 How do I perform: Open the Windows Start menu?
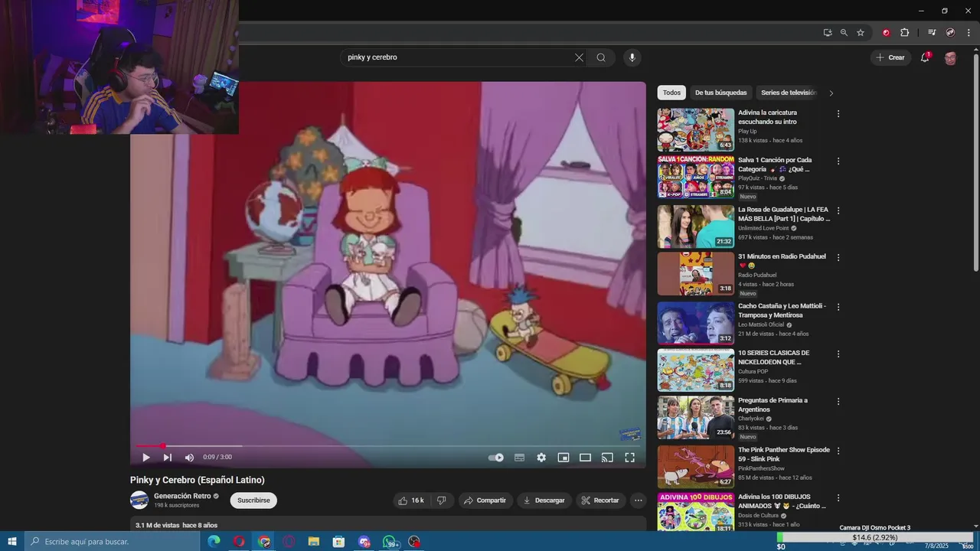(12, 542)
